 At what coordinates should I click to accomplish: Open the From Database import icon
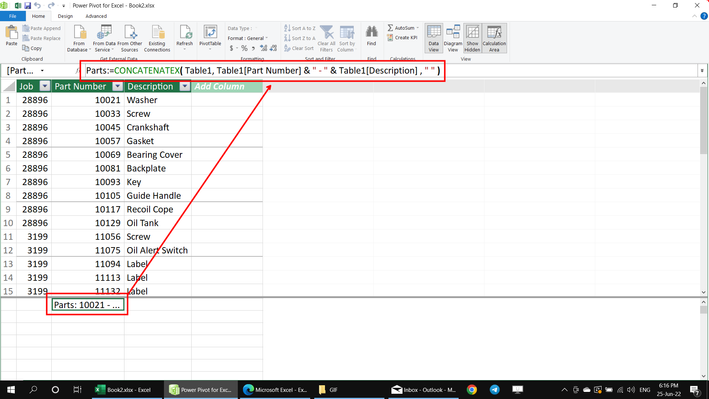click(79, 38)
